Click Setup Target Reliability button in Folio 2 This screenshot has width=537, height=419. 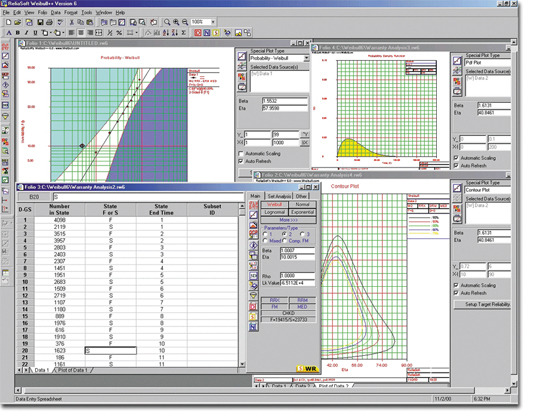(483, 304)
